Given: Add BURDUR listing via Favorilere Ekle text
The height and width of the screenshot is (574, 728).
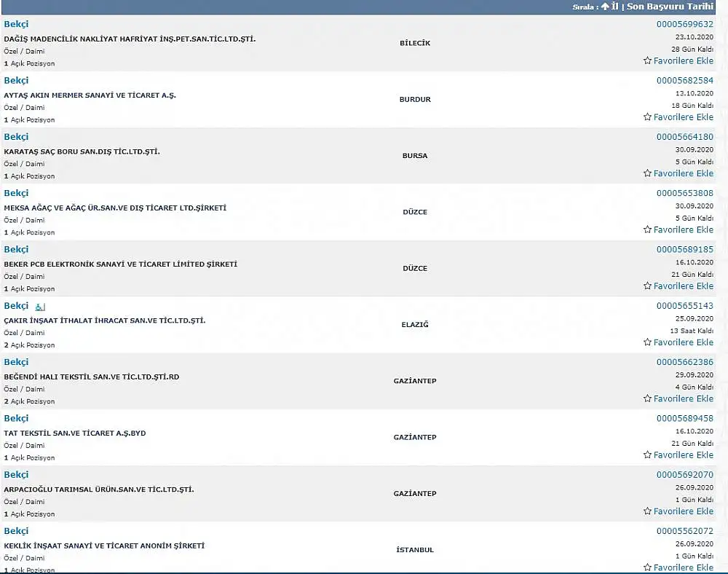Looking at the screenshot, I should click(x=684, y=117).
